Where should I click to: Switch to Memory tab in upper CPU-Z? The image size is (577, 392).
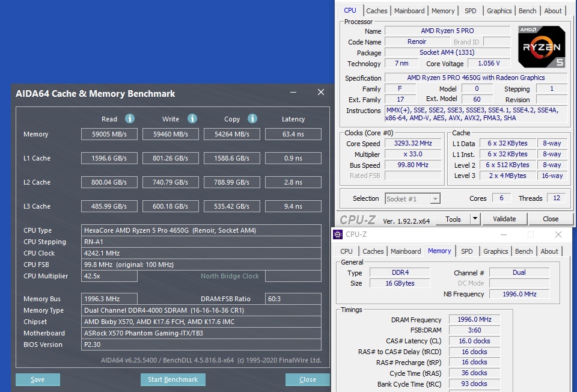(x=443, y=11)
